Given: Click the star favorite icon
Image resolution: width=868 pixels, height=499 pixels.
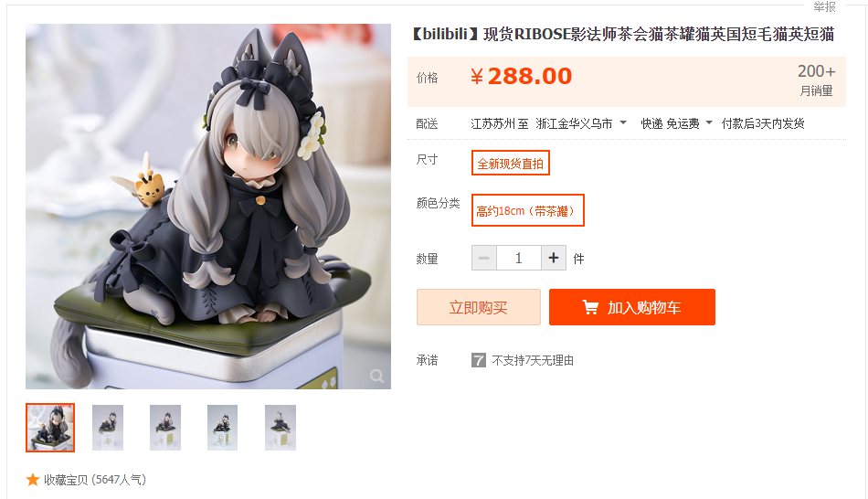Looking at the screenshot, I should point(33,480).
